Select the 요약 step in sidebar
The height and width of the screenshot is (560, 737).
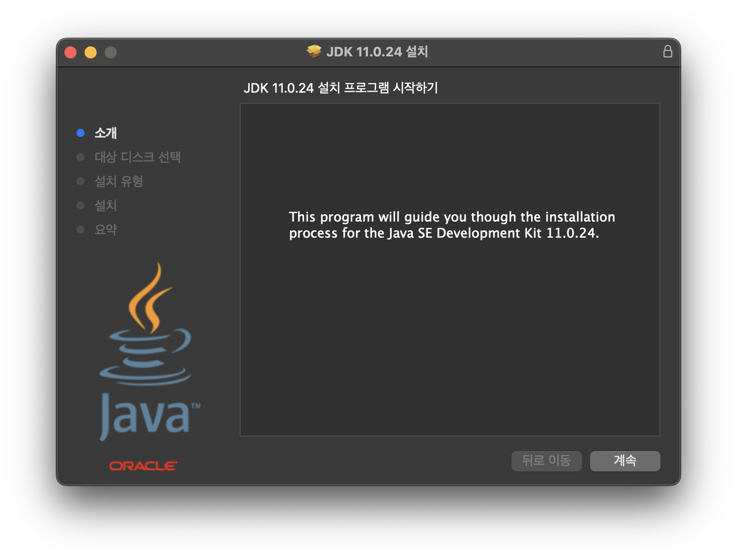point(106,230)
